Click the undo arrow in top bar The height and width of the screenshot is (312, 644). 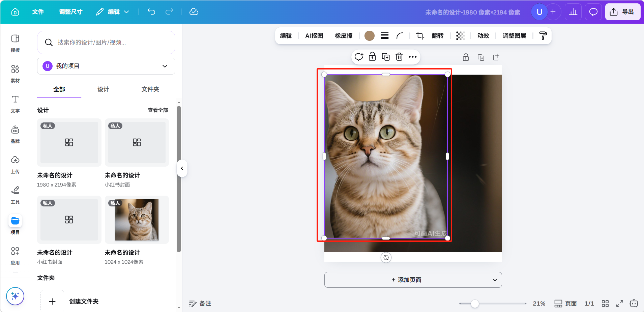point(151,12)
